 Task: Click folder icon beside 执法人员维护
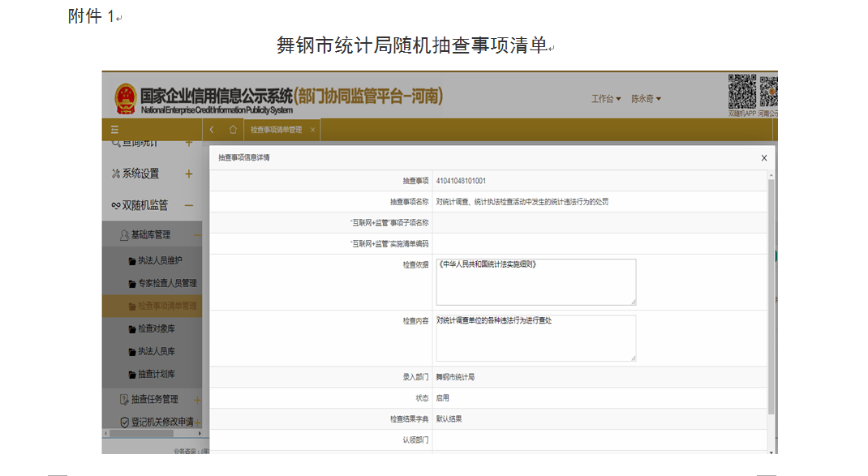coord(132,260)
